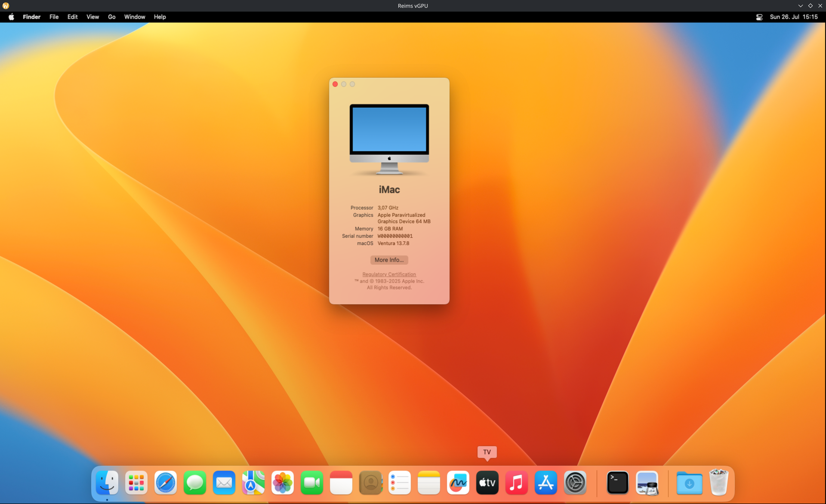The width and height of the screenshot is (826, 504).
Task: Open the Downloads folder stack
Action: (689, 482)
